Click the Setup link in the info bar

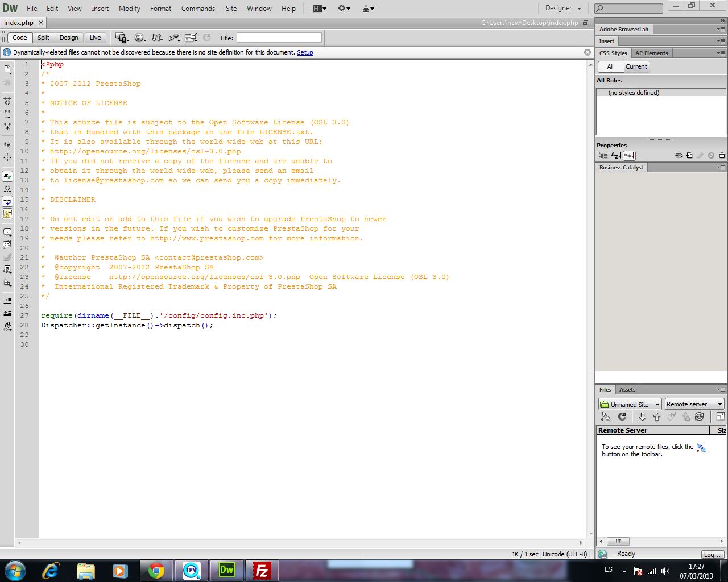(305, 52)
